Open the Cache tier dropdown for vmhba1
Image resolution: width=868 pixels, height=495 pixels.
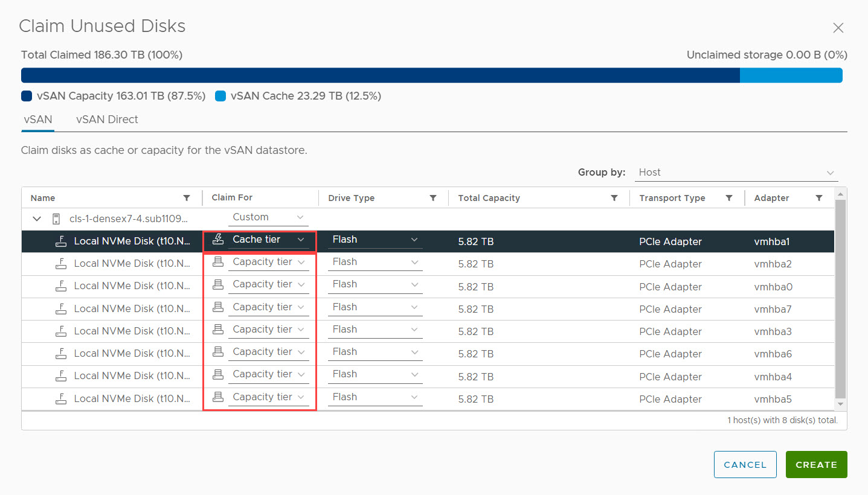[268, 240]
